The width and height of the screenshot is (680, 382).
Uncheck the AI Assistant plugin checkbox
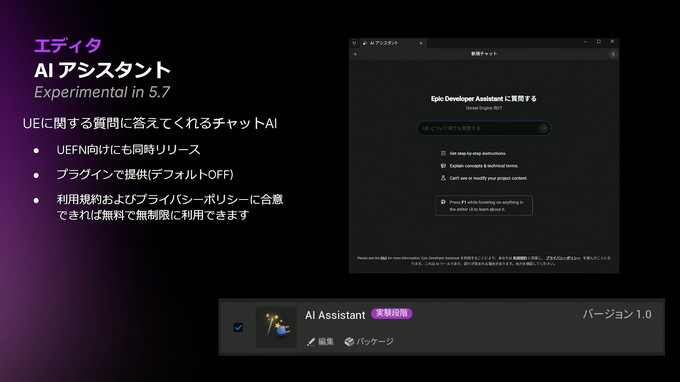(x=238, y=327)
